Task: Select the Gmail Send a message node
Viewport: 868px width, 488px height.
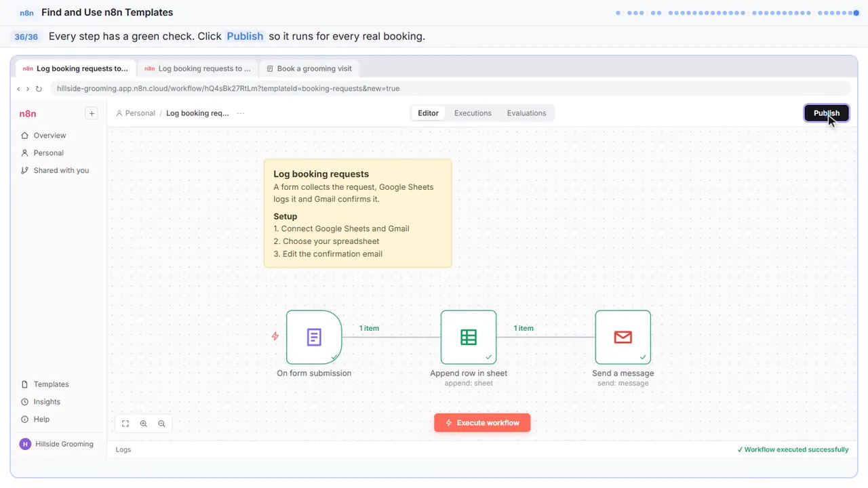Action: 623,338
